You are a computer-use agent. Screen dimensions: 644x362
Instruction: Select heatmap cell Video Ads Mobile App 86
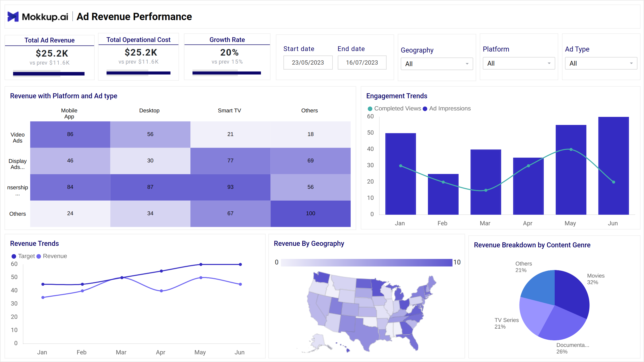click(70, 134)
